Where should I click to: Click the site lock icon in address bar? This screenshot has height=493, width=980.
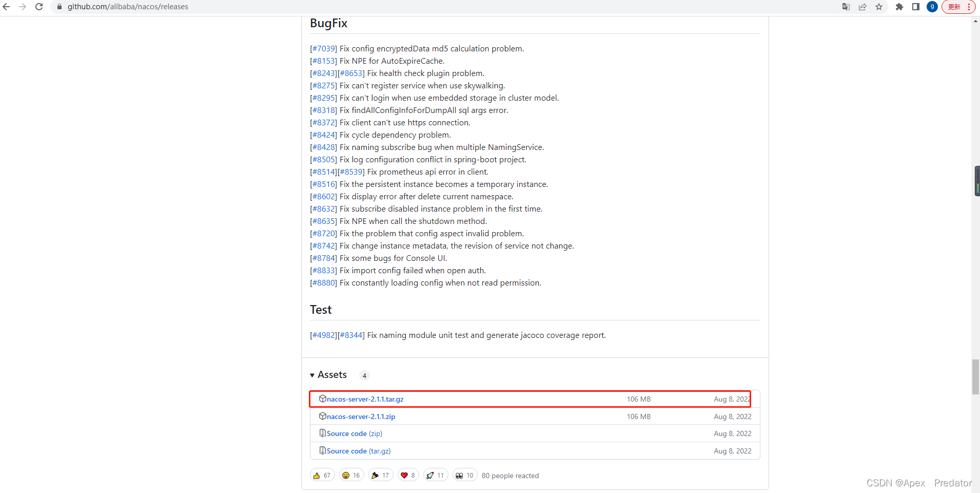point(60,7)
